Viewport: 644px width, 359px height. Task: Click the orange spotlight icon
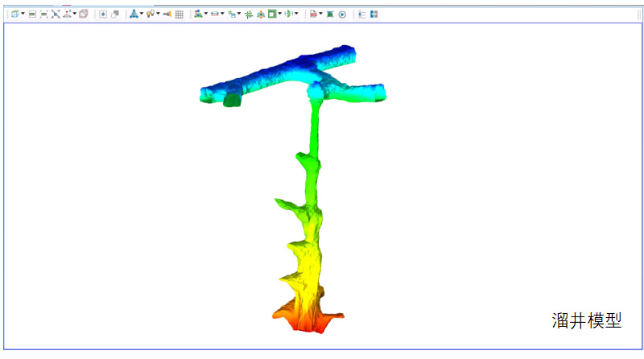pyautogui.click(x=167, y=14)
